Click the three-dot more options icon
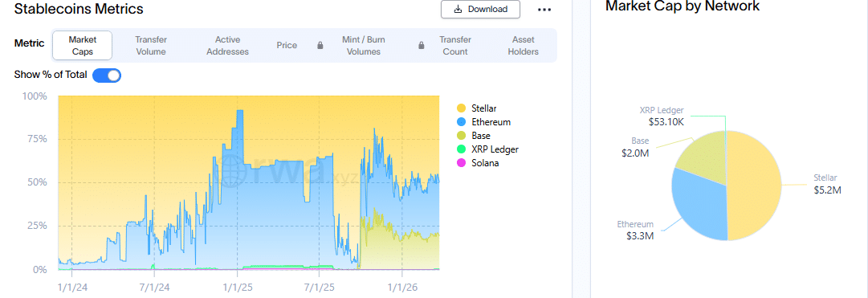The width and height of the screenshot is (868, 298). coord(544,10)
